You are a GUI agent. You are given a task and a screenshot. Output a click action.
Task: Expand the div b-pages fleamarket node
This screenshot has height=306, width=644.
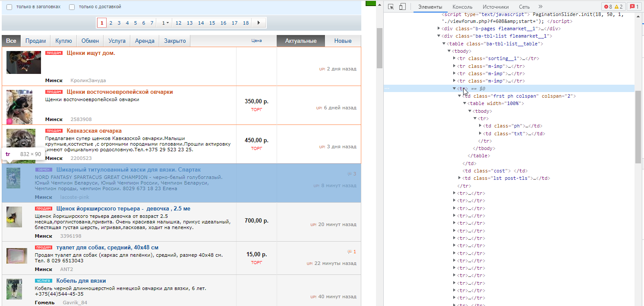coord(439,29)
